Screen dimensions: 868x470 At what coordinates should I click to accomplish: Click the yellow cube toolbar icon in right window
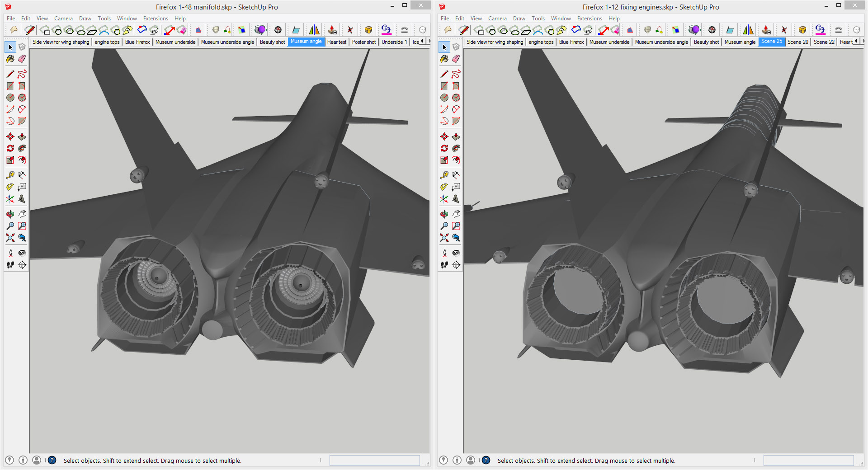coord(802,30)
